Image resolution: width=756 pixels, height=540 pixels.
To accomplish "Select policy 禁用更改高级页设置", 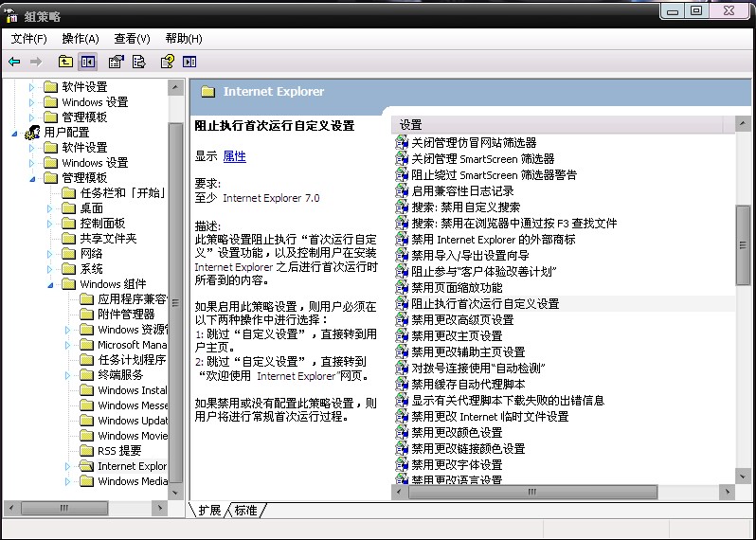I will coord(462,319).
